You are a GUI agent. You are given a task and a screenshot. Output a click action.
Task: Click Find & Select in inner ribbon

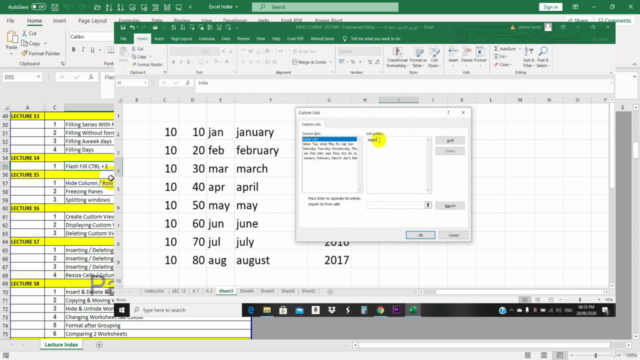click(543, 57)
